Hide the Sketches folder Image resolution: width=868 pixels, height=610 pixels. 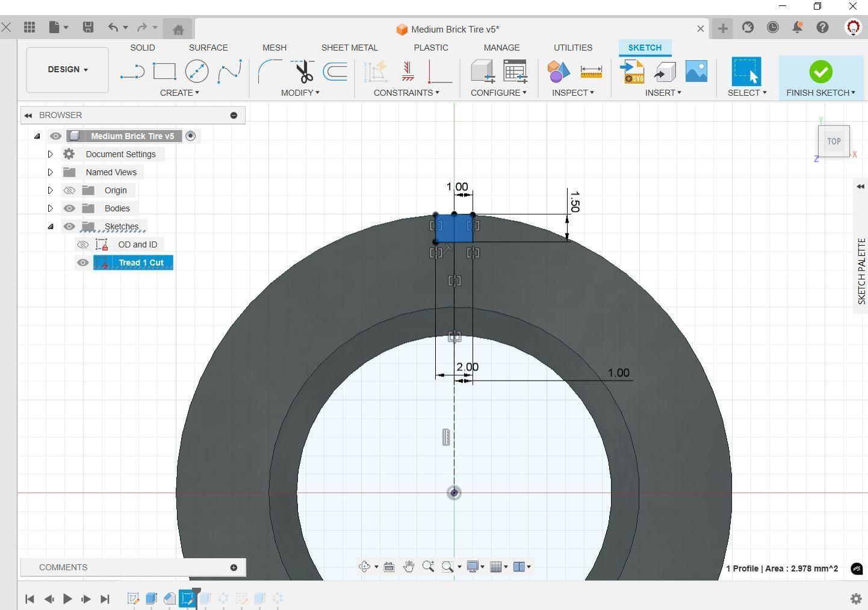click(69, 226)
